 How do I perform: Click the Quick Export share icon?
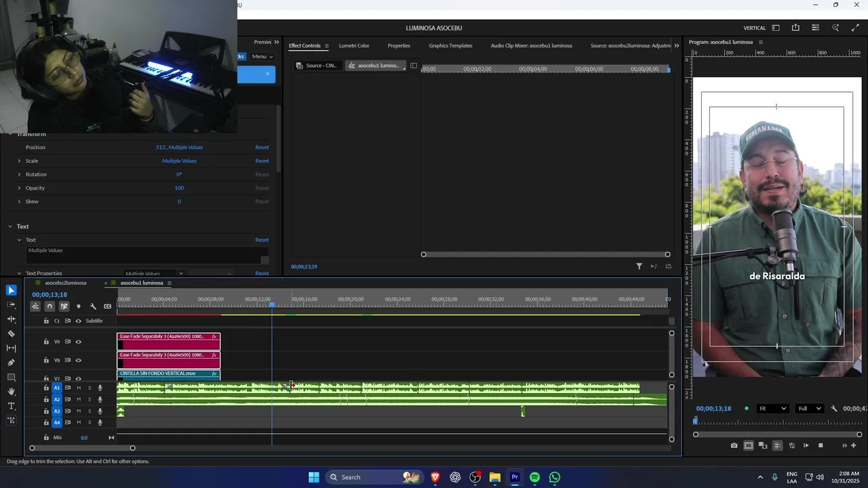(x=795, y=28)
